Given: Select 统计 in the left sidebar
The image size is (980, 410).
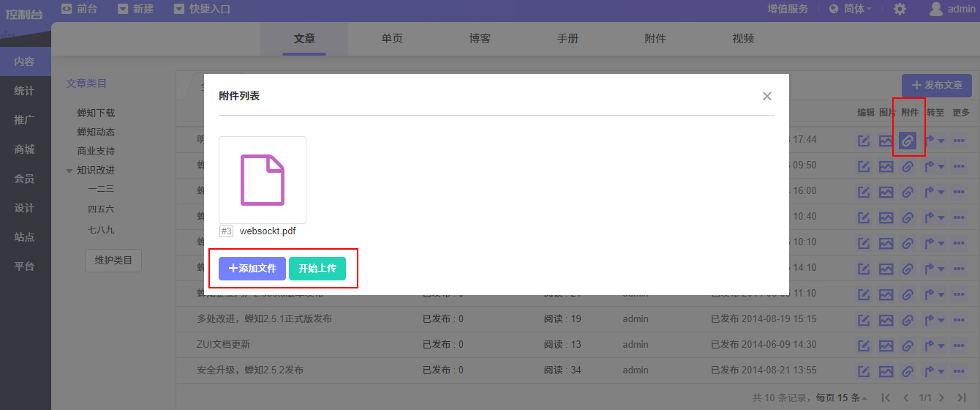Looking at the screenshot, I should click(25, 91).
